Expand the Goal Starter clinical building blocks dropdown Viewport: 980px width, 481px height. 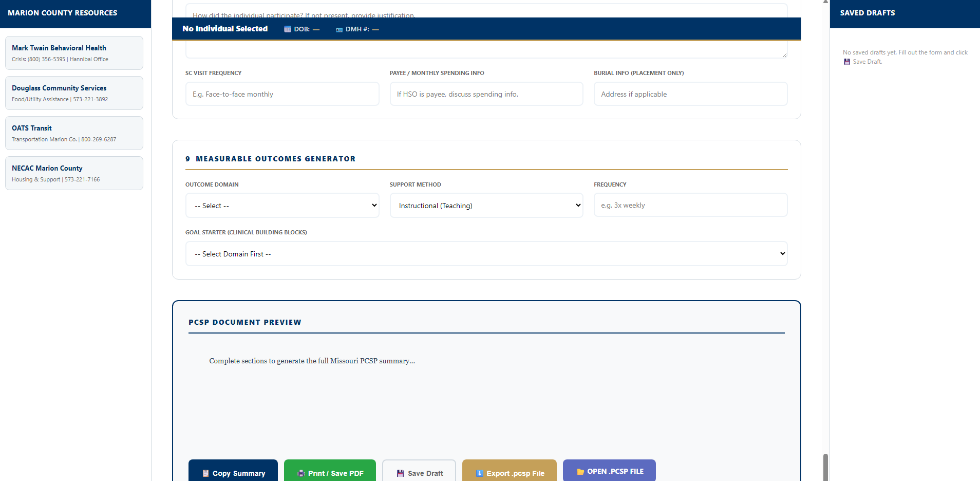(486, 253)
